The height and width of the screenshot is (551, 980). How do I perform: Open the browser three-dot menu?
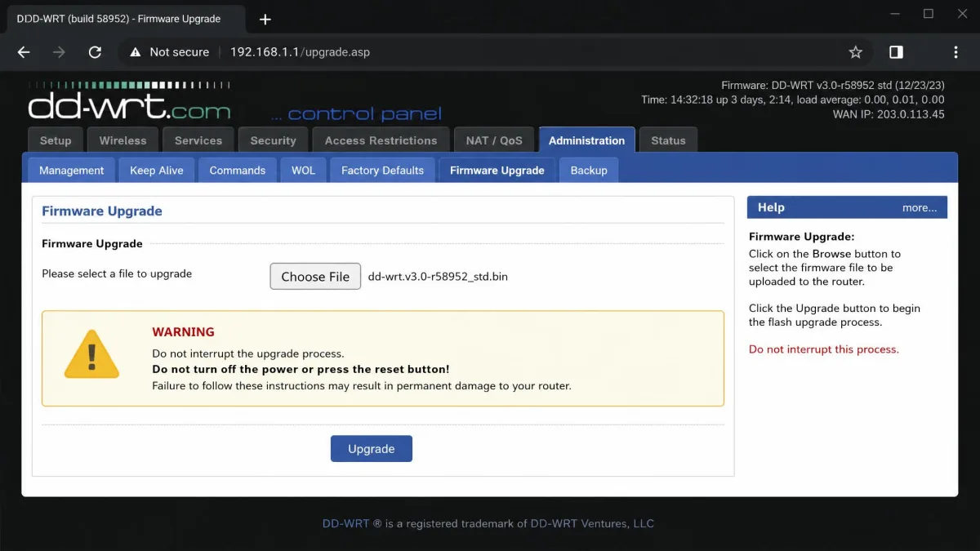click(x=955, y=52)
